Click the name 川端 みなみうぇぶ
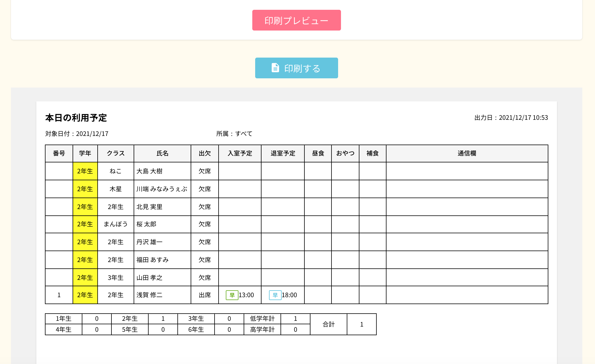Screen dimensions: 595x364 coord(162,189)
